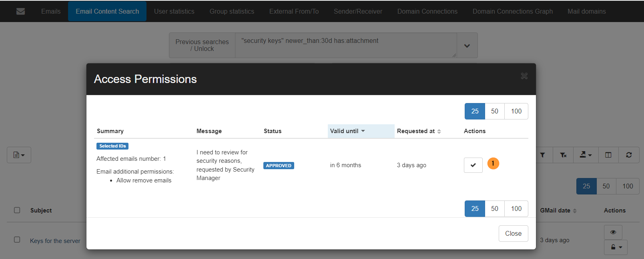Screen dimensions: 644x259
Task: Open the Keys for the server email
Action: click(55, 241)
